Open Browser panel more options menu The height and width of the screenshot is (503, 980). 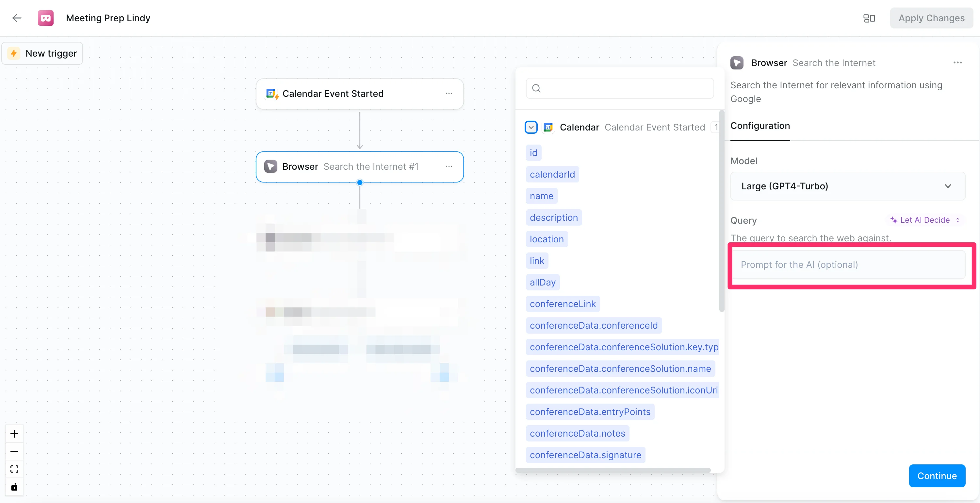click(957, 62)
